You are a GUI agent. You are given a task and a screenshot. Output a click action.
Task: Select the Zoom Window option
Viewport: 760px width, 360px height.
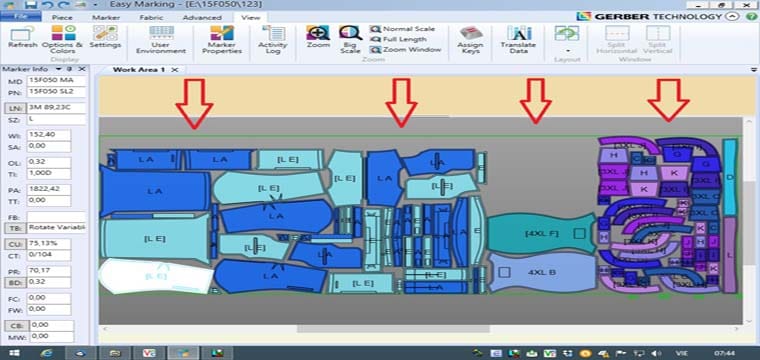pos(405,49)
